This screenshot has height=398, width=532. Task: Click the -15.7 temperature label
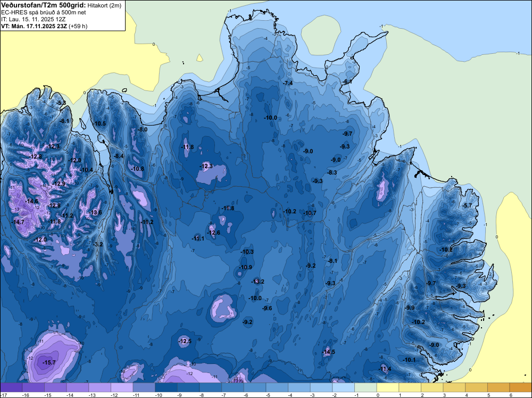(x=49, y=363)
